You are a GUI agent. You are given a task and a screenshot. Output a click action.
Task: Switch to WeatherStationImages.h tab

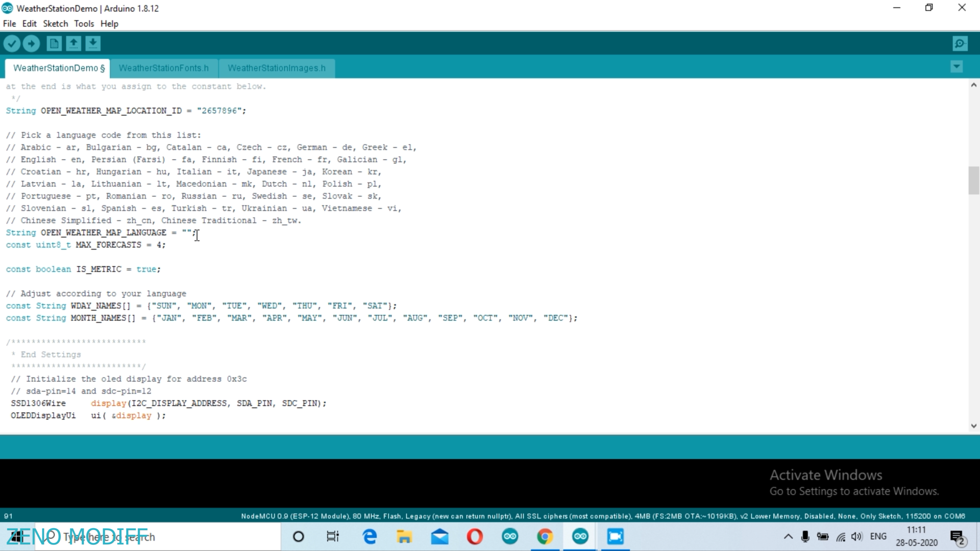click(276, 68)
